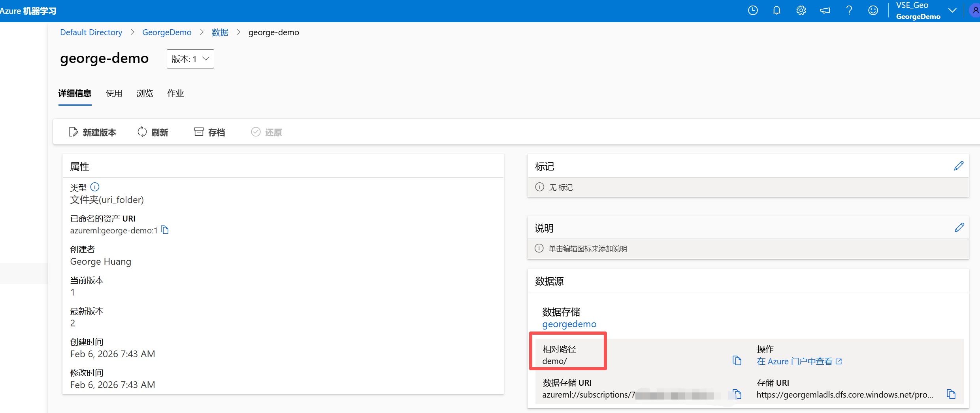Image resolution: width=980 pixels, height=413 pixels.
Task: Select the 文件夹(uri_folder) type text
Action: point(107,200)
